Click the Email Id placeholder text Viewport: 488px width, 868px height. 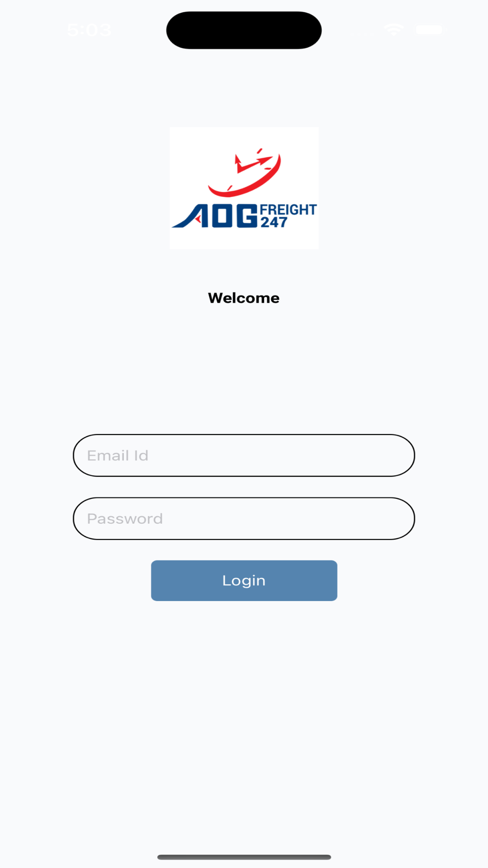coord(118,455)
